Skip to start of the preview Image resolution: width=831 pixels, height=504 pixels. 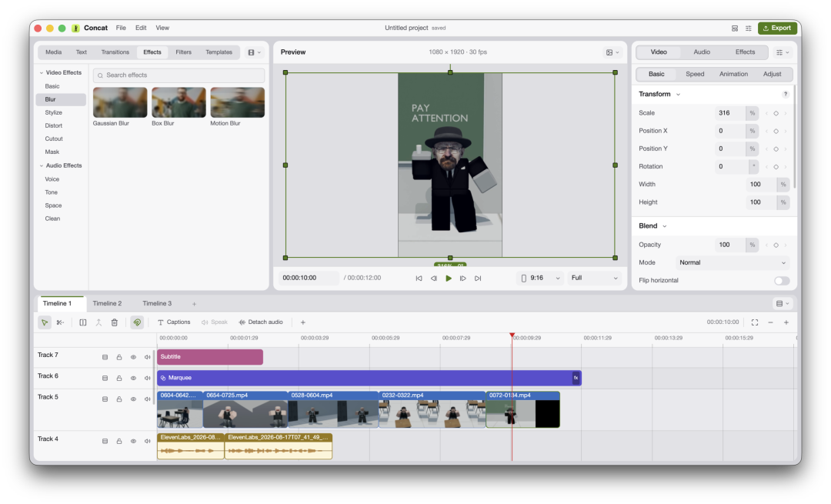click(419, 279)
